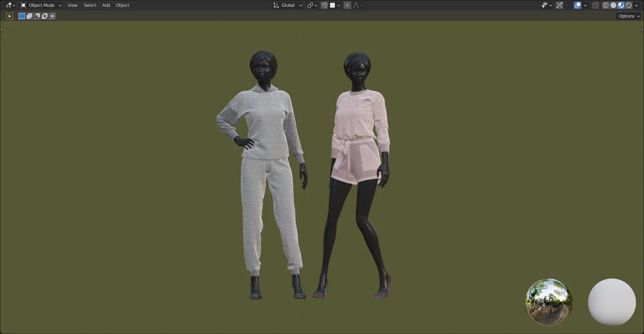Click the HDRI environment preview sphere

pos(549,302)
